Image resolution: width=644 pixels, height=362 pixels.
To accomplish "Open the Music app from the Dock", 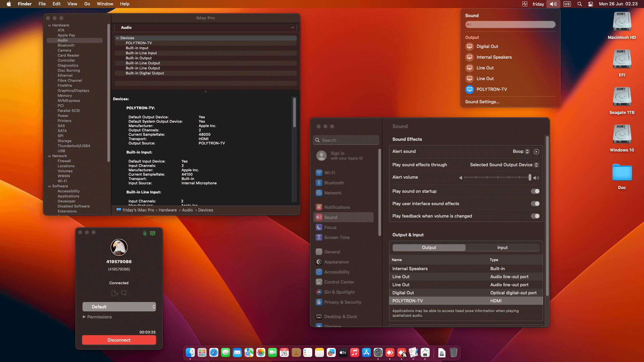I will 355,353.
